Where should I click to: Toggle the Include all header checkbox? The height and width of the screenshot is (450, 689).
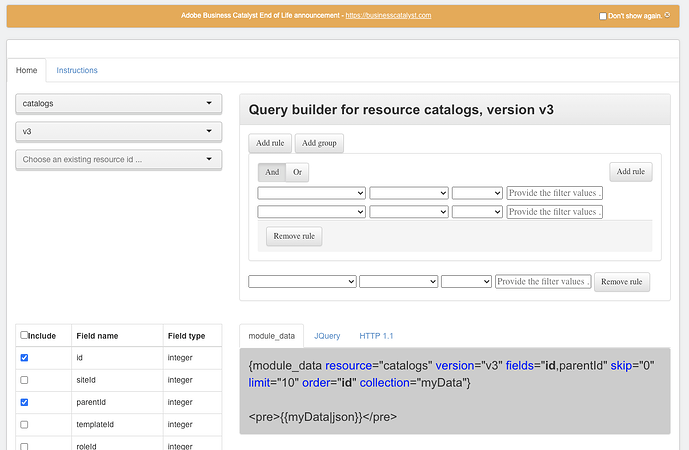(24, 335)
